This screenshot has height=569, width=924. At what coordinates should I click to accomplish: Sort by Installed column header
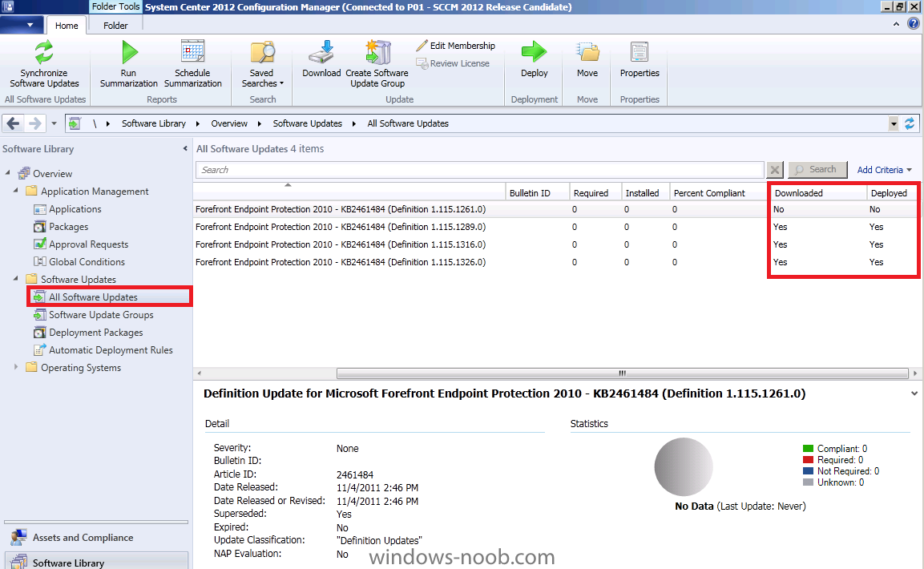pyautogui.click(x=645, y=192)
